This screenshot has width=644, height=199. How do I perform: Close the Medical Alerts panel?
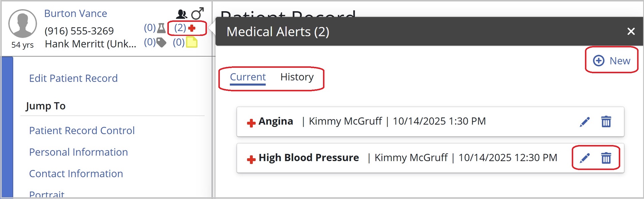tap(631, 31)
